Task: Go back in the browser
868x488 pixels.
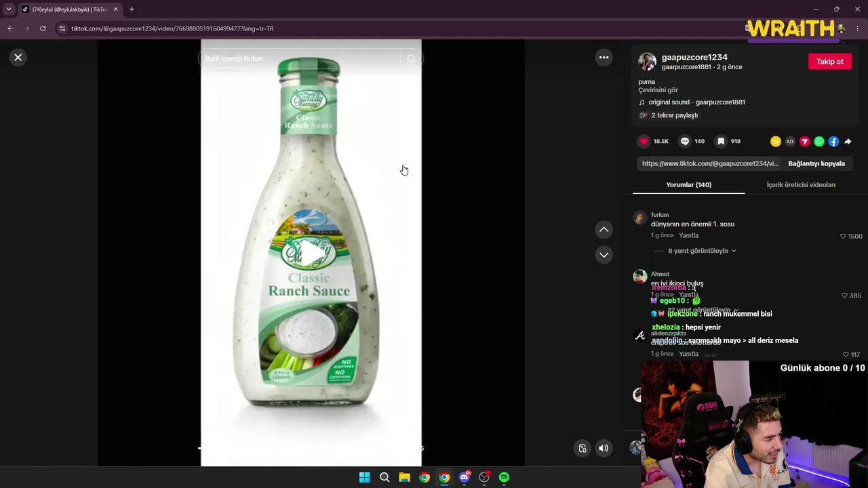Action: pos(10,28)
